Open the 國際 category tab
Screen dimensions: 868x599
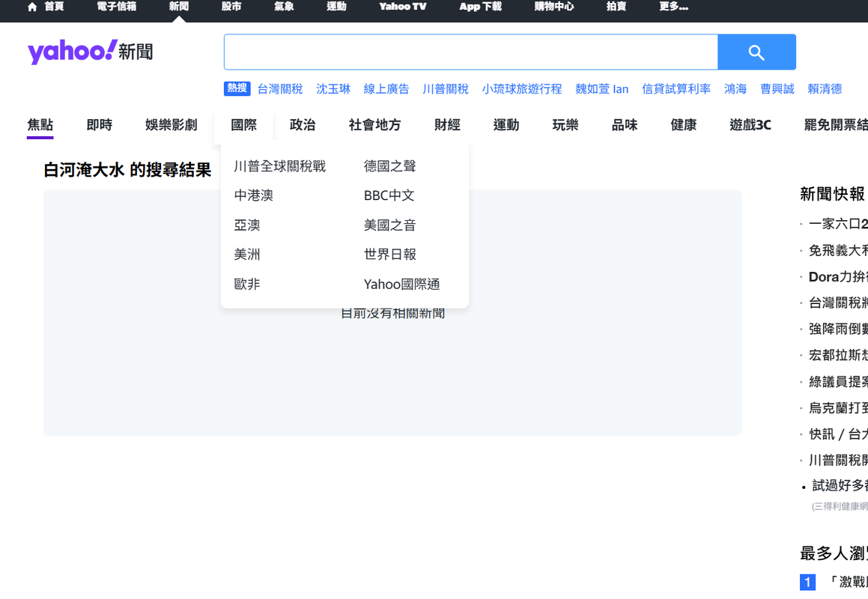(x=244, y=125)
